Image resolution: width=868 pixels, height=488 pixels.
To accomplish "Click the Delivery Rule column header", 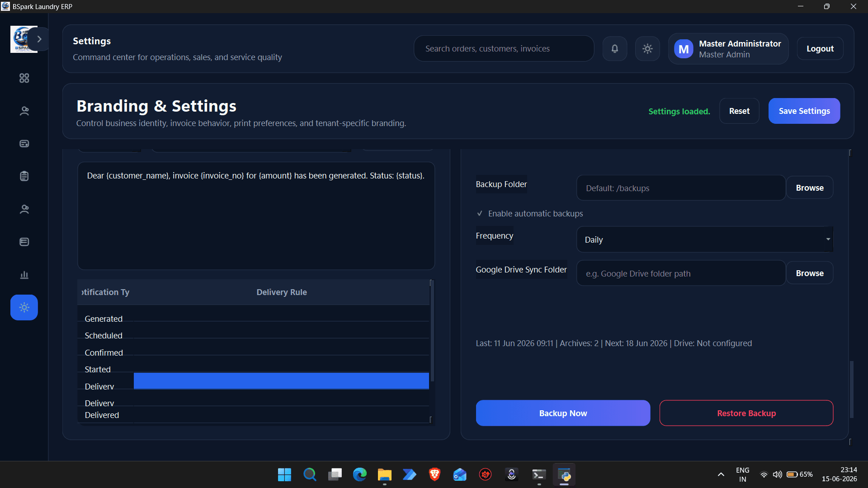I will (x=282, y=292).
